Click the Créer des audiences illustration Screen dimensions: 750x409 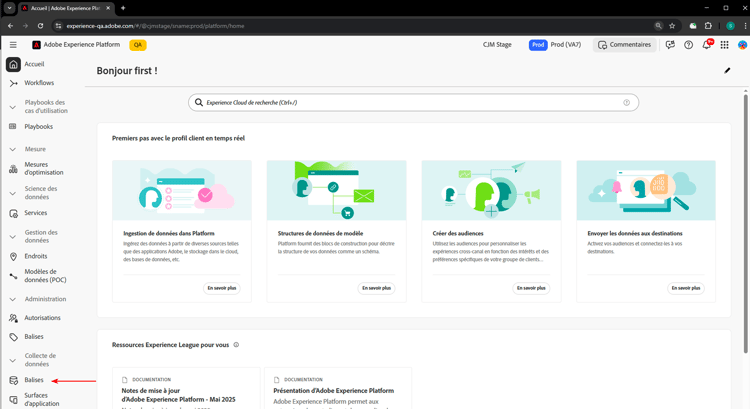click(x=491, y=190)
